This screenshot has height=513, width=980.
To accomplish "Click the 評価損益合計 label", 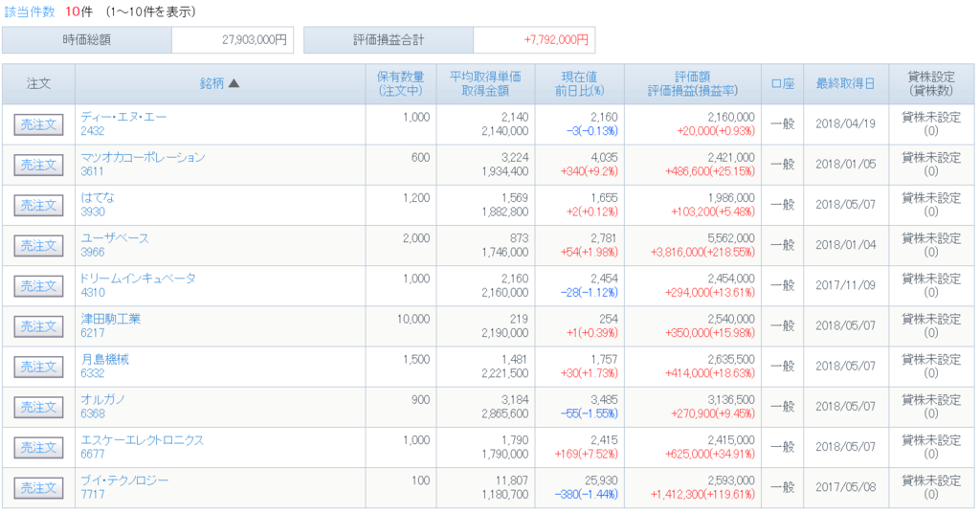I will [x=389, y=40].
